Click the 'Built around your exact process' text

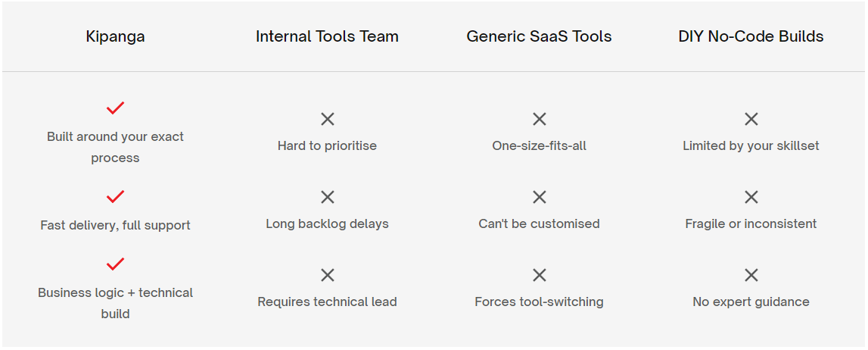pos(115,147)
